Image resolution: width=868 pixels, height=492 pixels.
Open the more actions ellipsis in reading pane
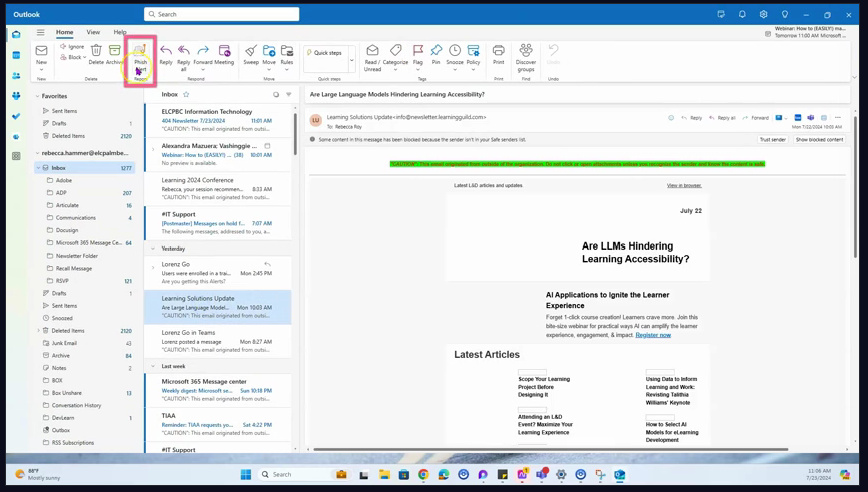[x=838, y=118]
